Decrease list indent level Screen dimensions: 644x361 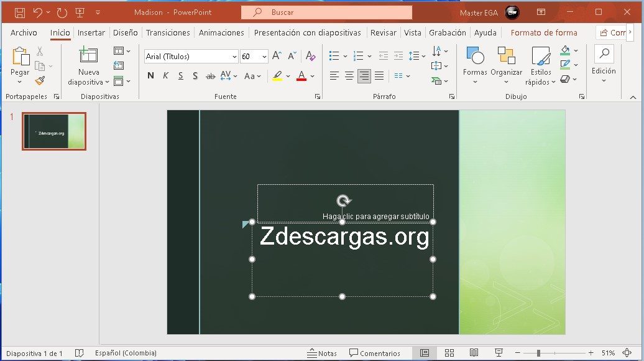coord(383,55)
